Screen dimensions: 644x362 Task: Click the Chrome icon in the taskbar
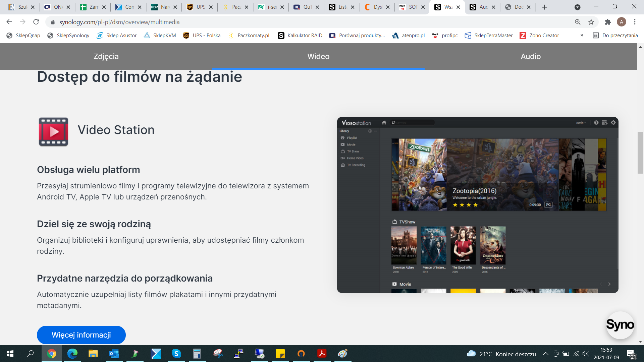pos(51,354)
